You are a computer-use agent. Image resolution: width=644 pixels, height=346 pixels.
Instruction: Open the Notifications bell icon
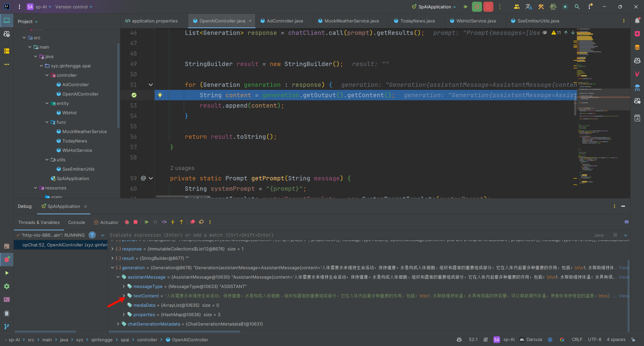pos(637,21)
